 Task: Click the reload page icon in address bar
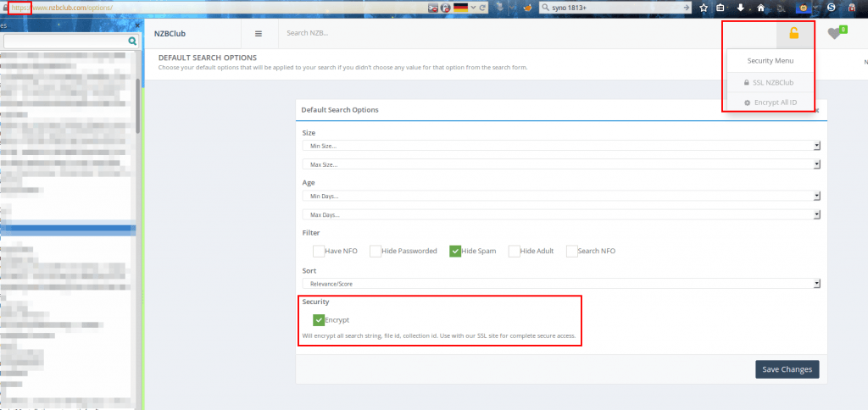point(482,8)
